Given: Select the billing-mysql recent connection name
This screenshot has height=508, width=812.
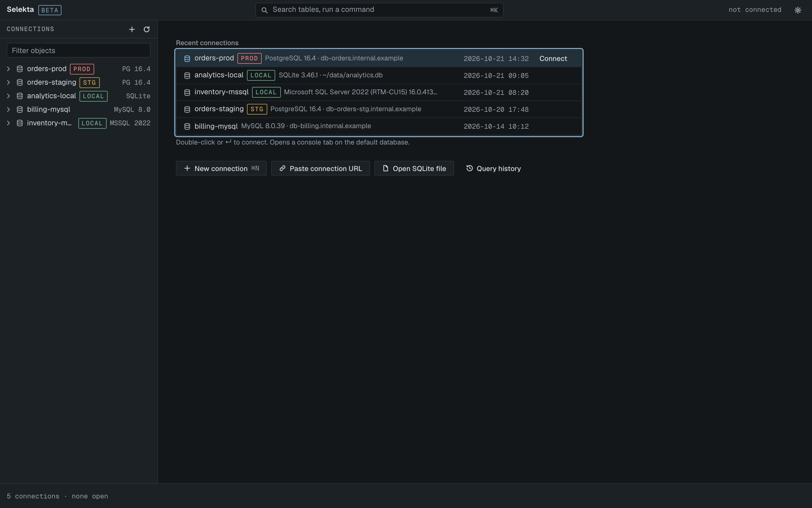Looking at the screenshot, I should pos(216,126).
